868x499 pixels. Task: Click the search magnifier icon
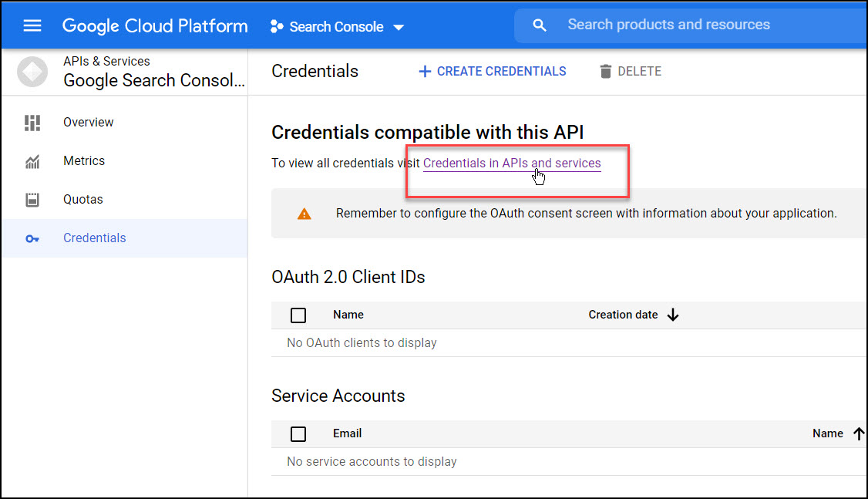point(539,25)
